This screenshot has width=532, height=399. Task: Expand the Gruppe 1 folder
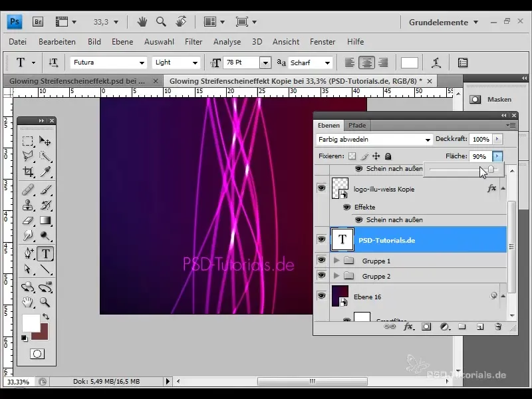tap(336, 261)
